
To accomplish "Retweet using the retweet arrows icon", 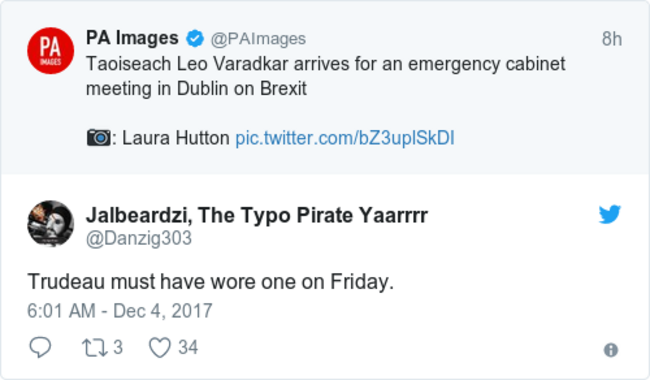I will (x=95, y=348).
